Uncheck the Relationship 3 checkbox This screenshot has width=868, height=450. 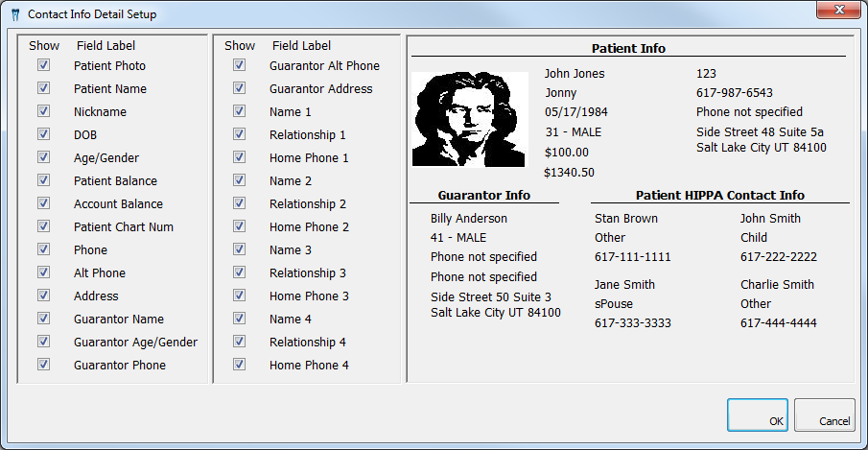(239, 272)
